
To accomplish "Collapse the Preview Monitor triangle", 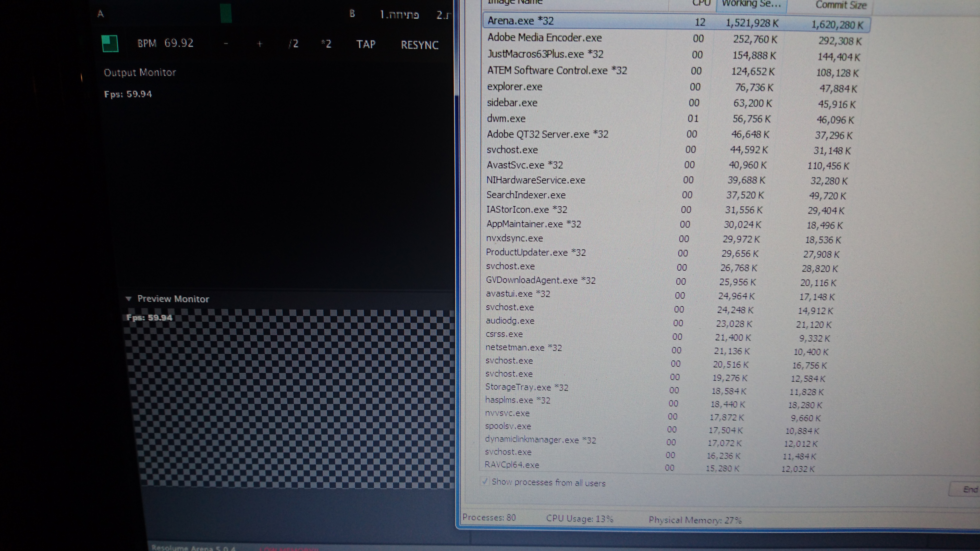I will coord(129,299).
